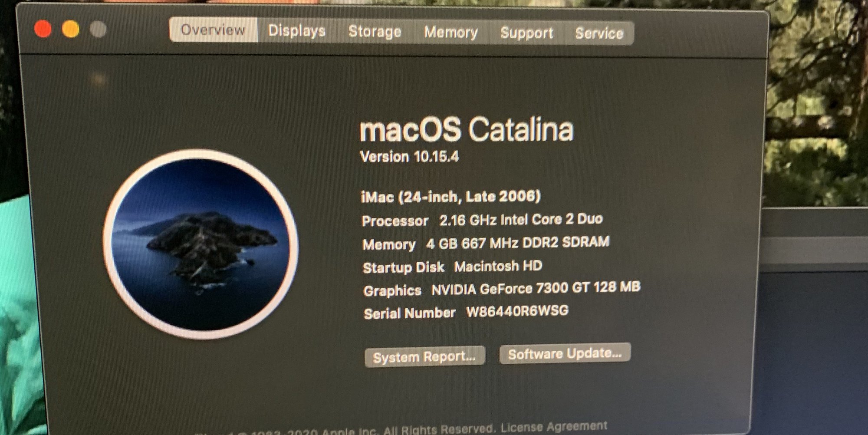Select the Memory tab
Viewport: 868px width, 435px height.
click(x=451, y=32)
